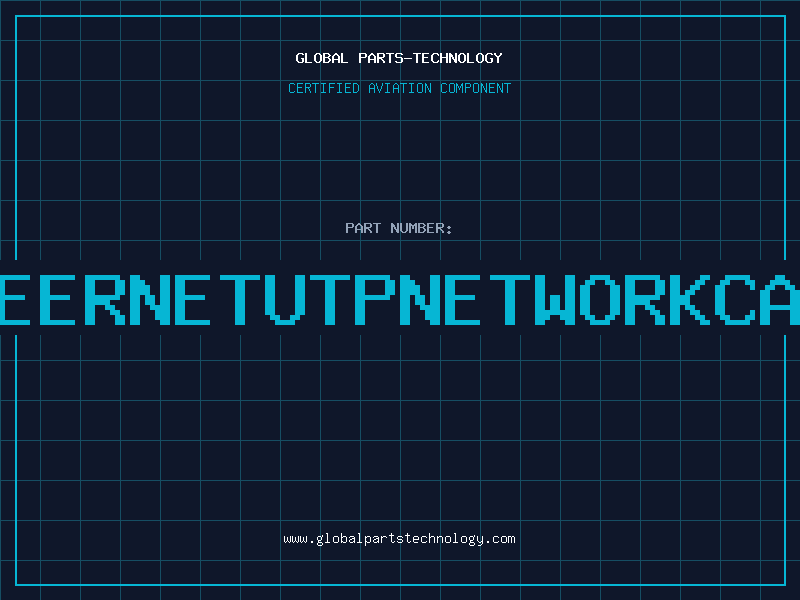800x600 pixels.
Task: Click the 'GLOBAL PARTS-TECHNOLOGY' heading
Action: 399,58
